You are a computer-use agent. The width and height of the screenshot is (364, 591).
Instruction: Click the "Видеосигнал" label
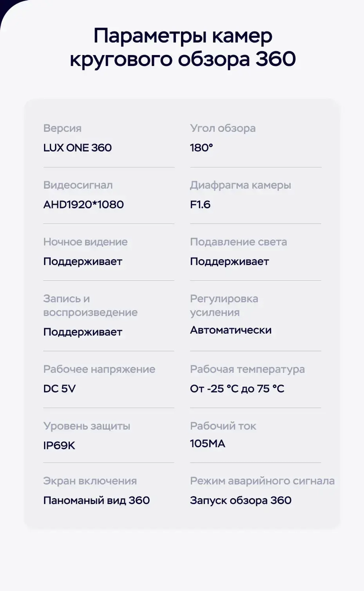tap(78, 185)
